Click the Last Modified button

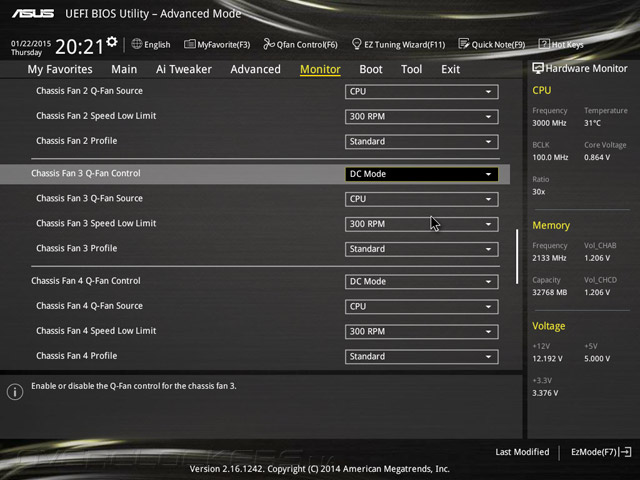(522, 452)
